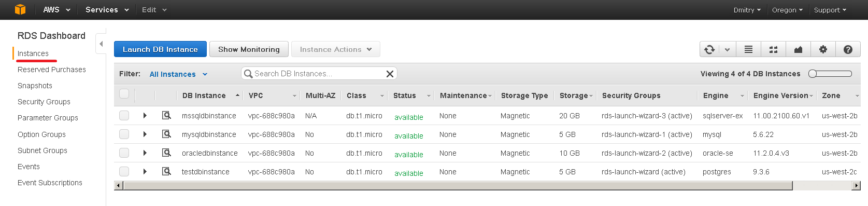
Task: Click the horizontal scrollbar thumb
Action: click(458, 186)
